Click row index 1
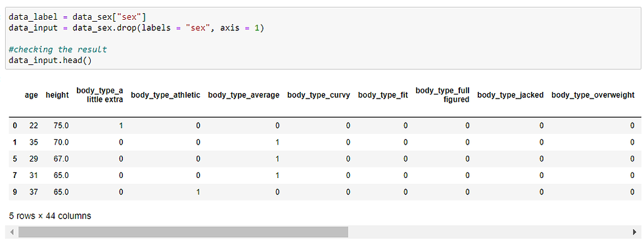This screenshot has width=644, height=245. click(14, 143)
